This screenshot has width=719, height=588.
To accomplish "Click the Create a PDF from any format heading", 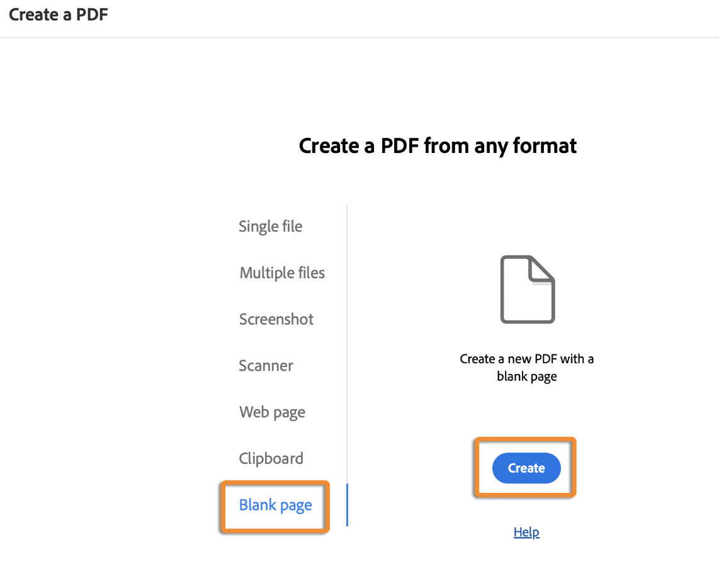I will 438,145.
